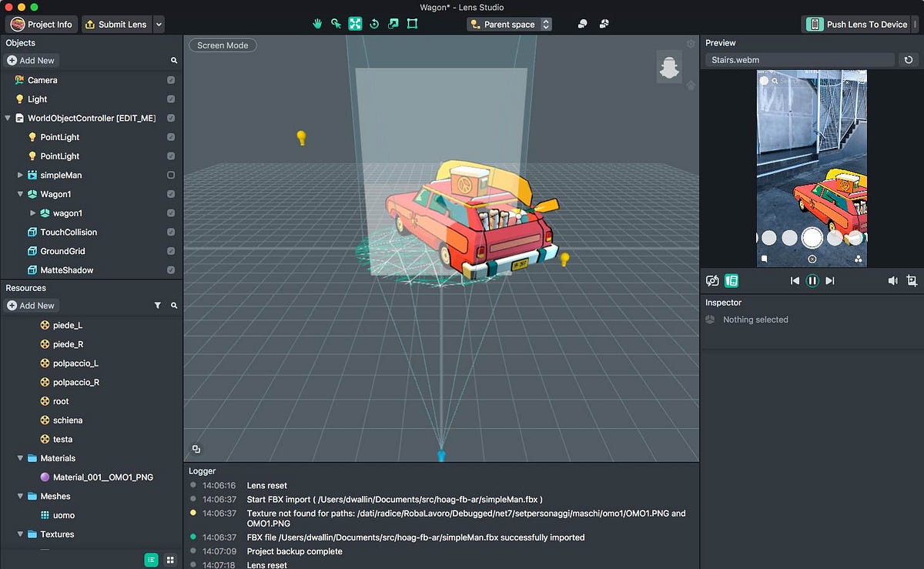Expand the simpleMan tree item

click(x=21, y=175)
